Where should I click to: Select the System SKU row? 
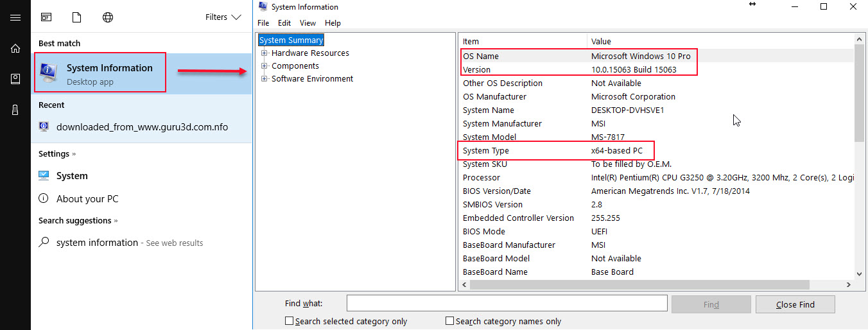[x=657, y=164]
